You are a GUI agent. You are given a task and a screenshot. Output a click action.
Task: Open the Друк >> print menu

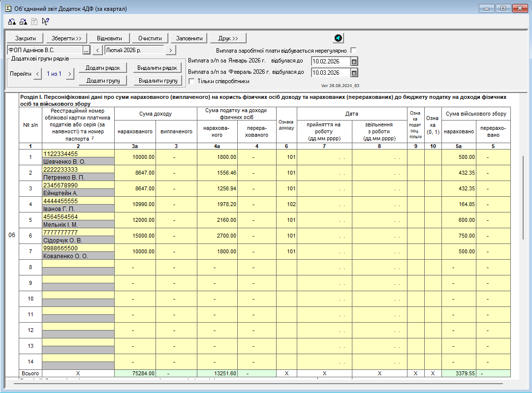228,38
